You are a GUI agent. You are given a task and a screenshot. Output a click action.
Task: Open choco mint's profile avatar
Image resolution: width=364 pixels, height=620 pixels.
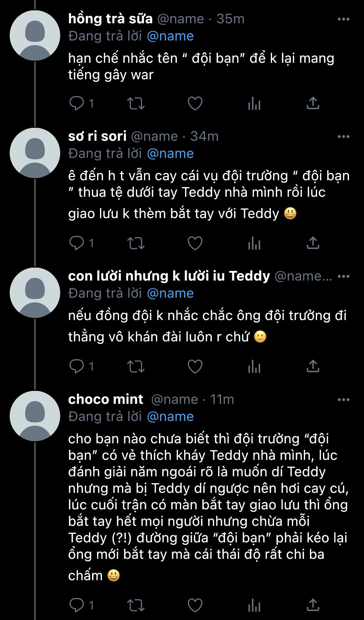coord(35,416)
